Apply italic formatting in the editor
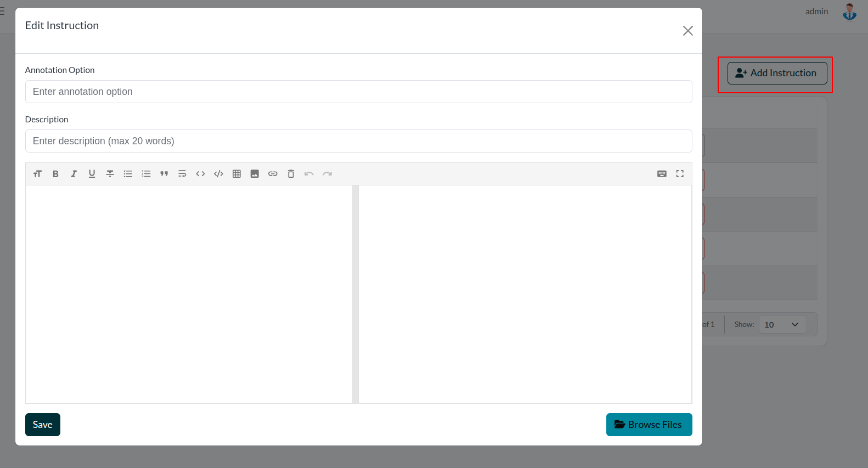This screenshot has height=468, width=868. 74,174
